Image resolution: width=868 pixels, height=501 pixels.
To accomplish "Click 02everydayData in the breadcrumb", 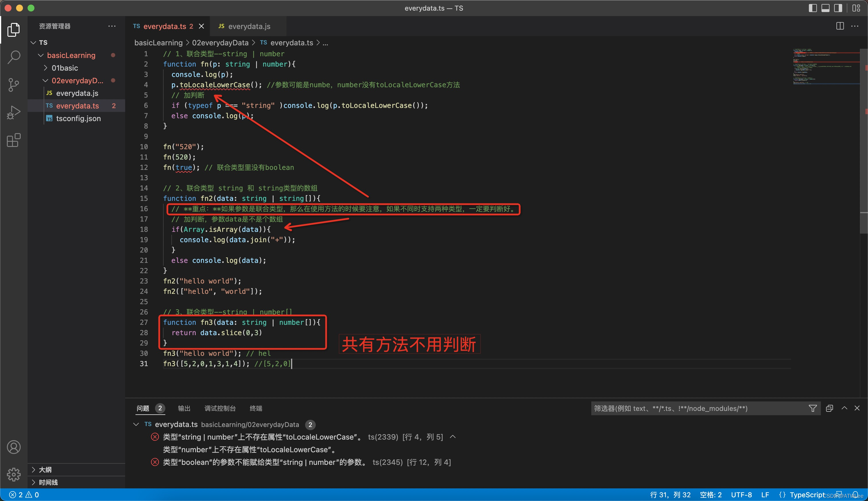I will click(220, 43).
